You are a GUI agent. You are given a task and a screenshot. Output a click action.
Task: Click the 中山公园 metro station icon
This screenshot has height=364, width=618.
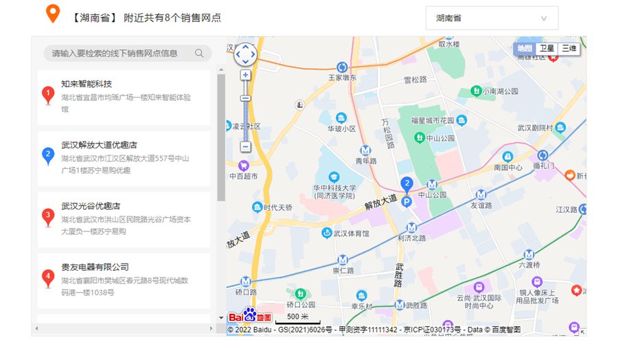pyautogui.click(x=432, y=184)
